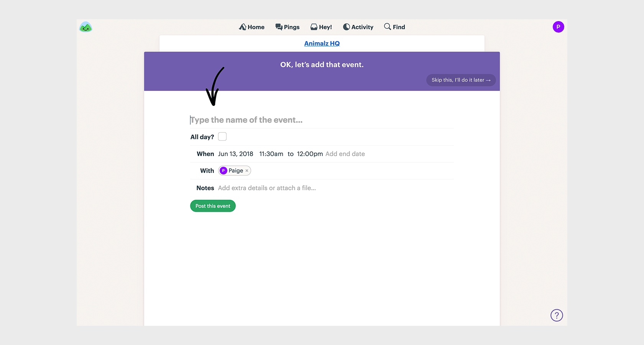
Task: Open the Activity half-circle icon
Action: click(347, 27)
